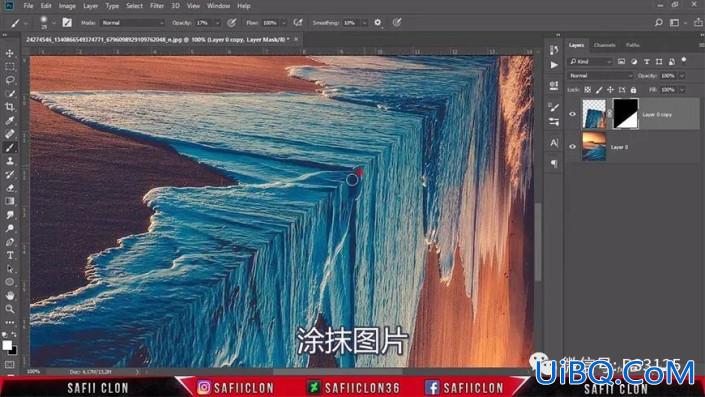Switch to the Channels tab
Screen dimensions: 705x397
604,45
